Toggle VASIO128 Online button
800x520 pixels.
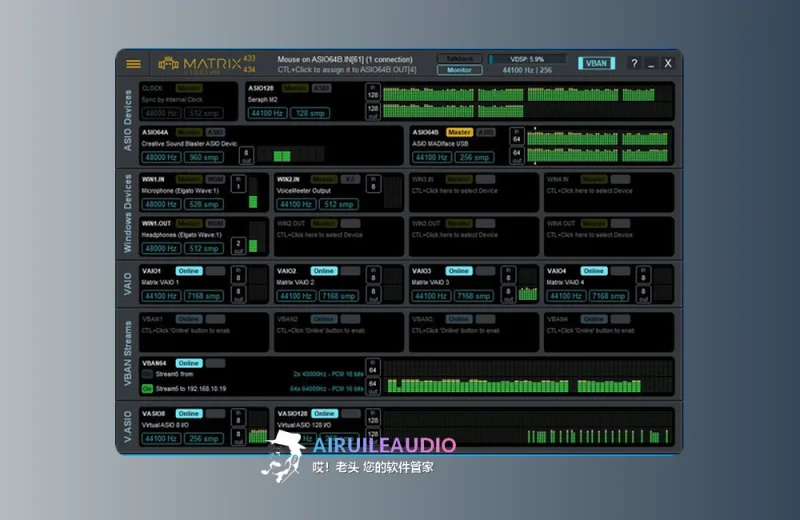point(324,413)
